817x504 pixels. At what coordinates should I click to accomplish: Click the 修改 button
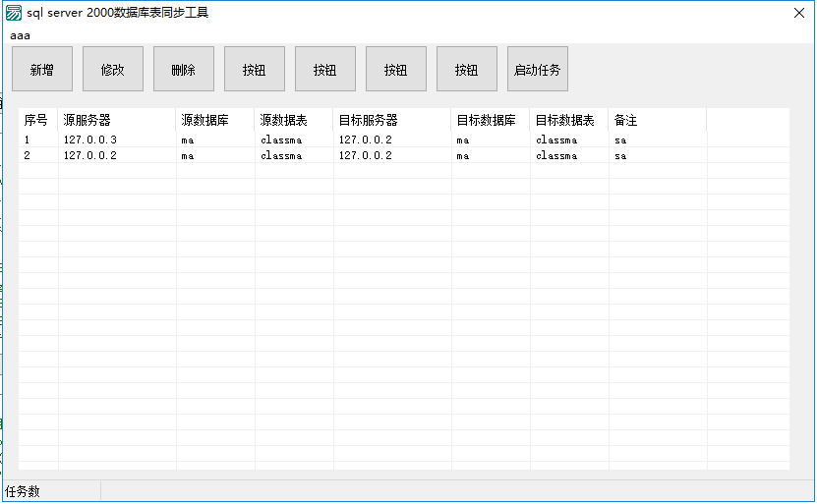pyautogui.click(x=112, y=69)
